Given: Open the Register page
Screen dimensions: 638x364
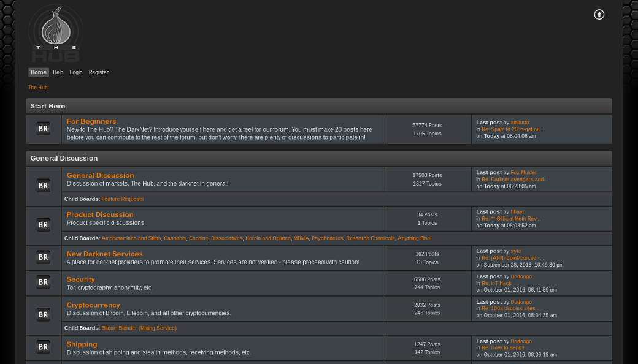Looking at the screenshot, I should tap(98, 72).
